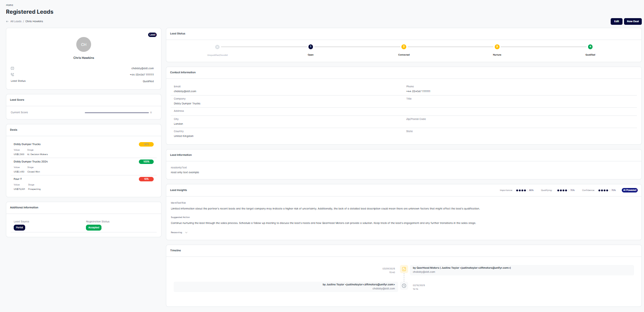Click the Current Score progress bar
This screenshot has width=644, height=312.
coord(117,113)
